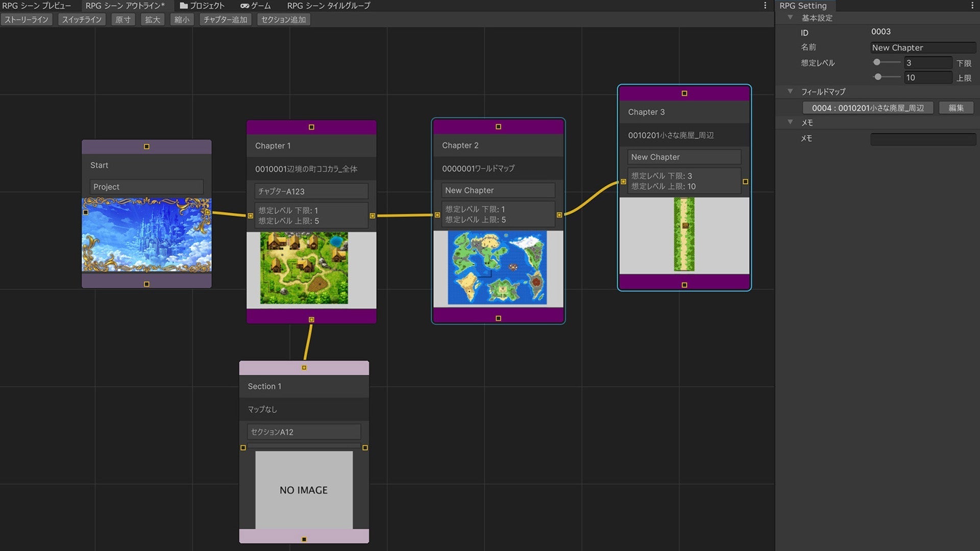Collapse the フィールドマップ section
The image size is (980, 551).
[x=790, y=92]
